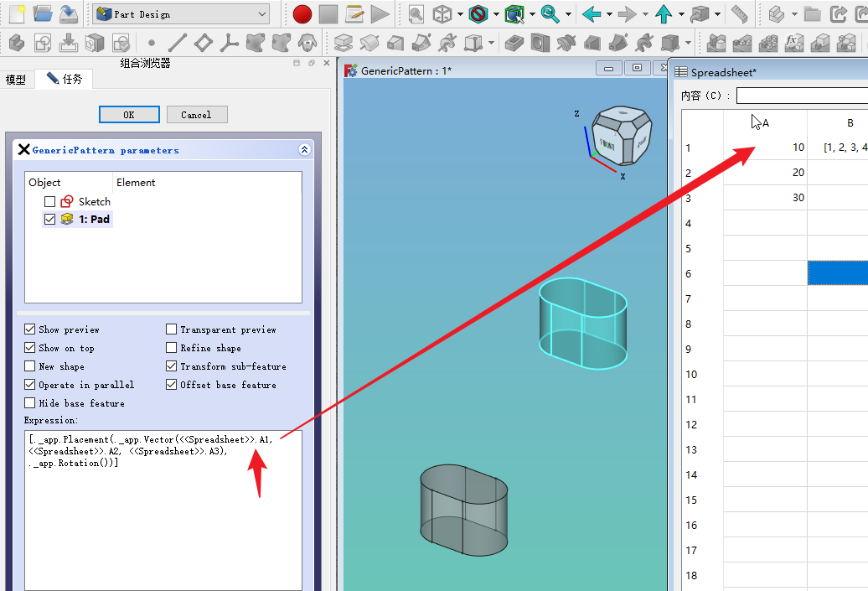This screenshot has height=591, width=868.
Task: Uncheck Operate in parallel option
Action: click(31, 385)
